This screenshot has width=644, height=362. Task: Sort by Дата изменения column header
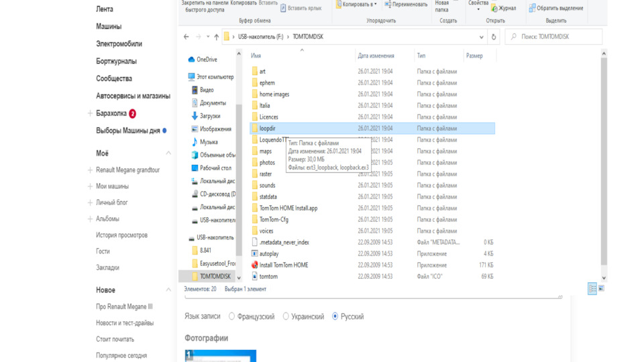point(376,56)
